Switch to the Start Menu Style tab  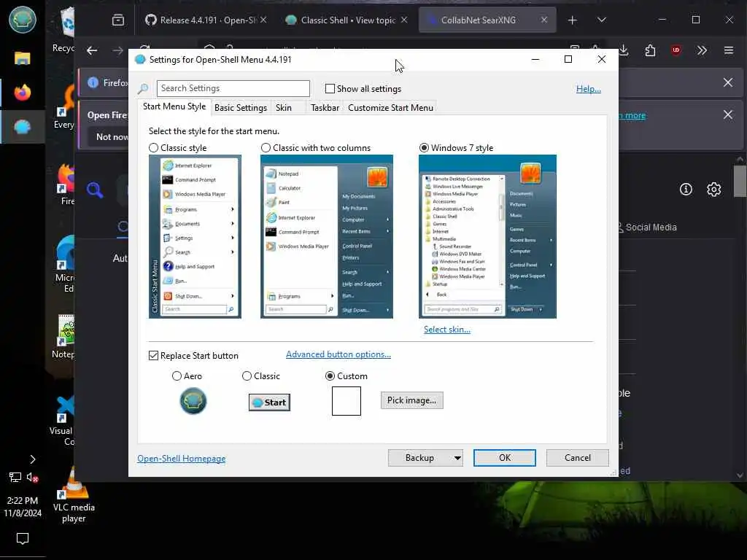point(174,106)
